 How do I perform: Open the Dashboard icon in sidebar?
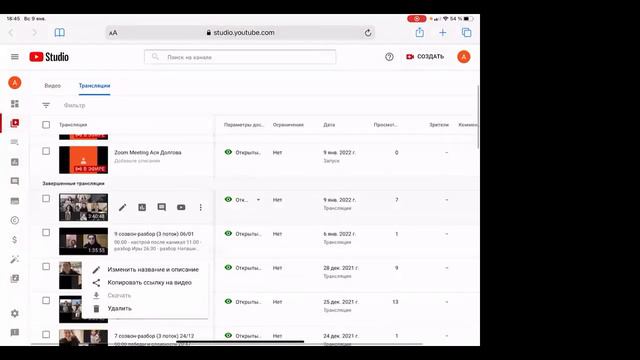click(15, 104)
